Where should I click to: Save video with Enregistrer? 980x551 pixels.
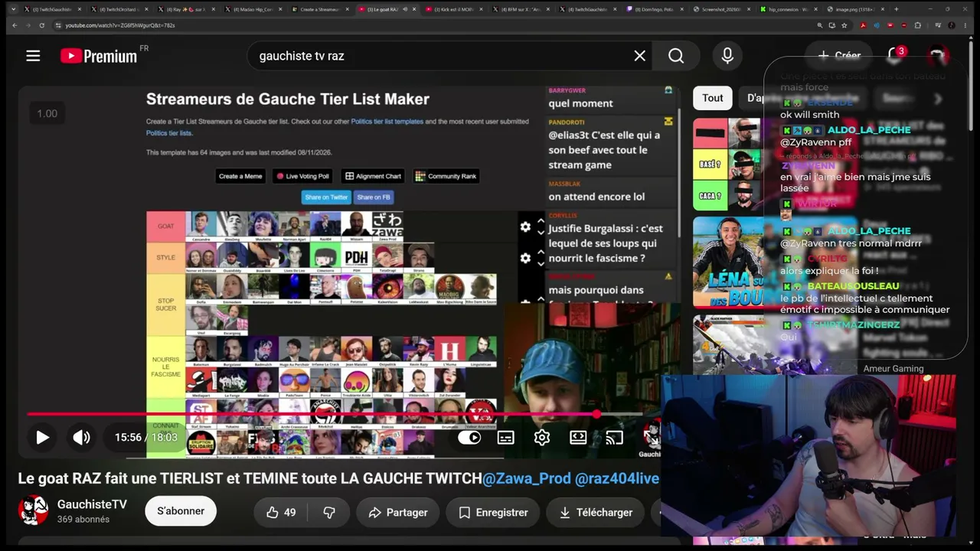pyautogui.click(x=493, y=513)
